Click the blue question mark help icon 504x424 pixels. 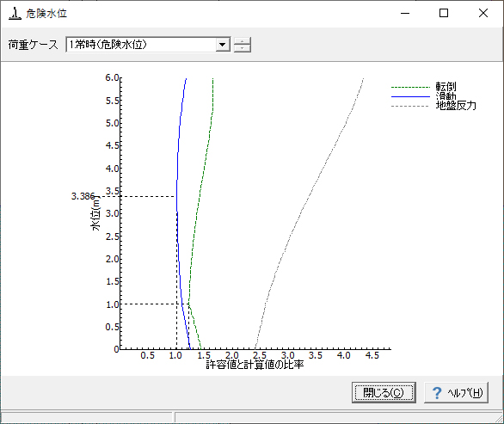pyautogui.click(x=437, y=393)
